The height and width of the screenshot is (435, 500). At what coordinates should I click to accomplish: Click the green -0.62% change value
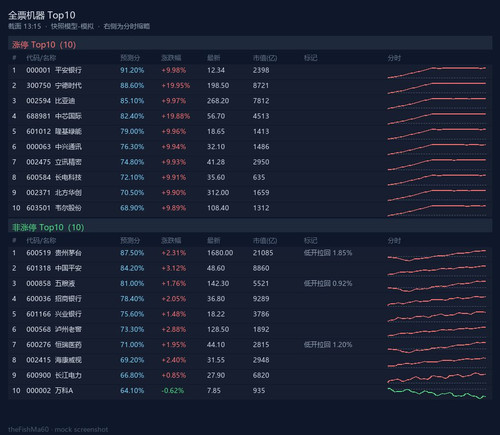point(173,391)
